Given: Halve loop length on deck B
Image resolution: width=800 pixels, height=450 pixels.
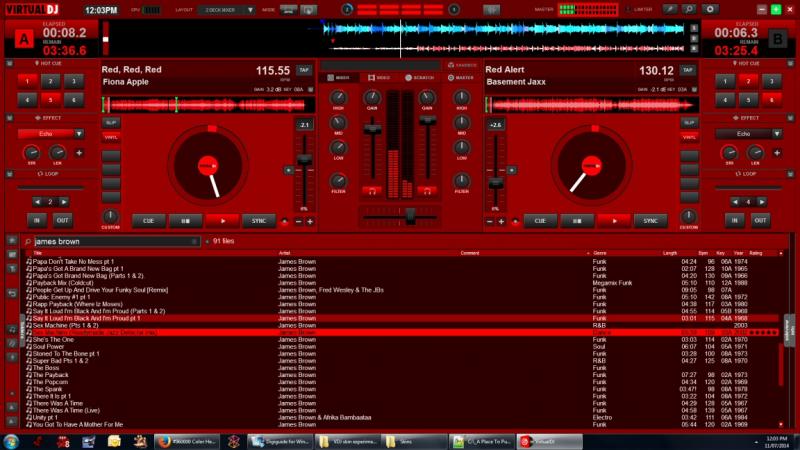Looking at the screenshot, I should 735,202.
